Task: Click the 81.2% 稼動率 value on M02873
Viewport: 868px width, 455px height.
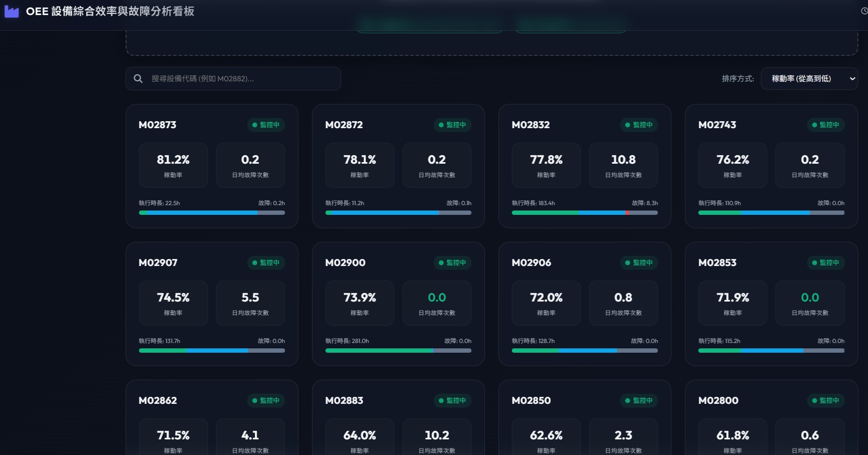Action: tap(173, 160)
